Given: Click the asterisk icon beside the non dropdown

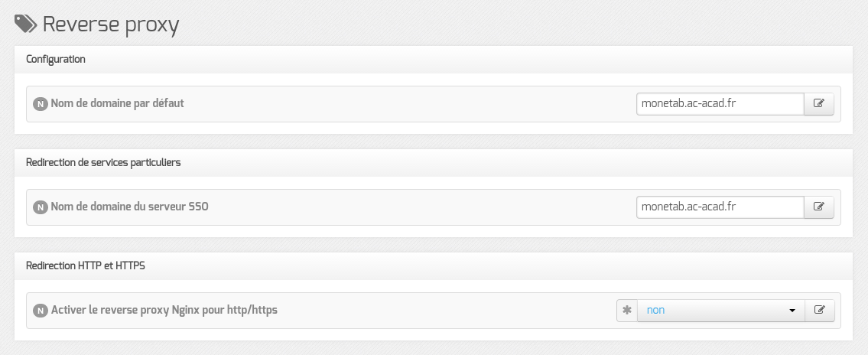Looking at the screenshot, I should pos(627,310).
